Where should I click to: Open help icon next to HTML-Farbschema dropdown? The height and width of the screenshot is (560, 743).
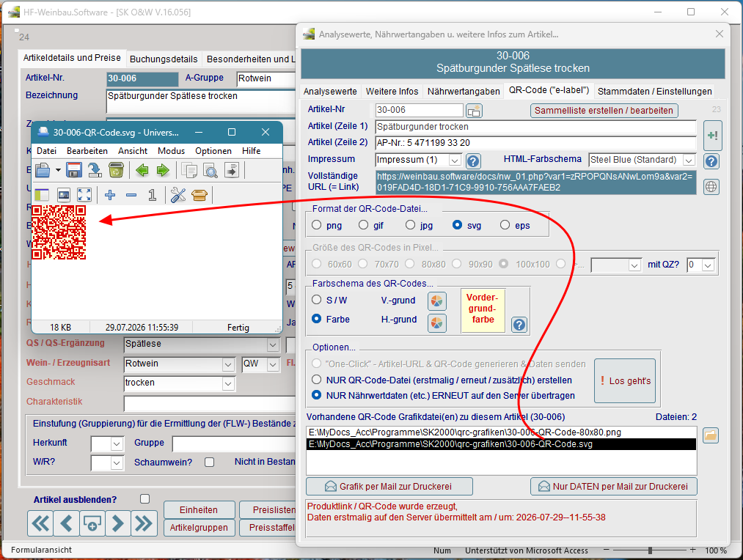[x=711, y=161]
